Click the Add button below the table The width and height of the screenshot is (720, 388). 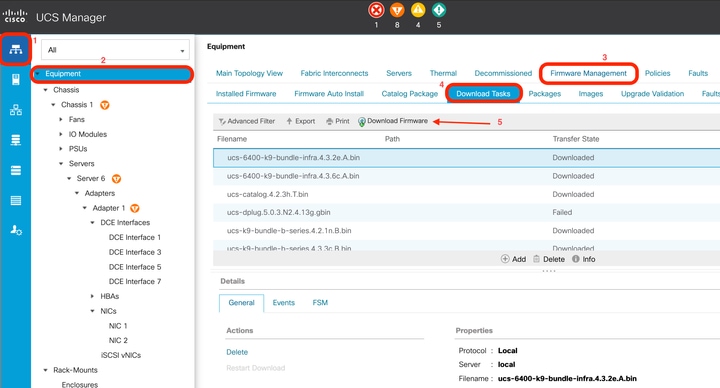513,259
